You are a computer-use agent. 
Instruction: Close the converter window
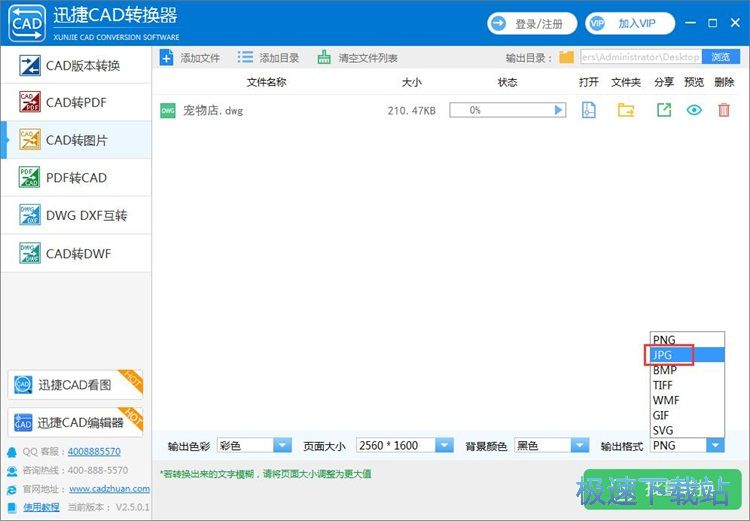736,22
